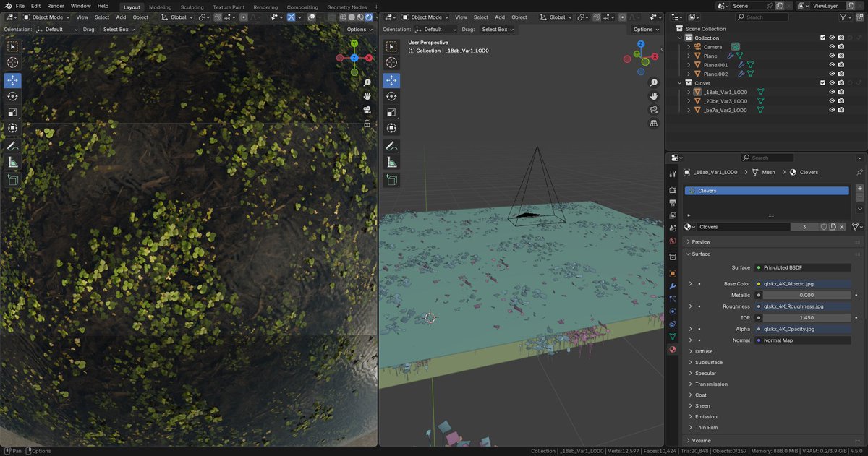Activate the Measure tool in the toolbar
The width and height of the screenshot is (868, 456).
click(x=12, y=160)
